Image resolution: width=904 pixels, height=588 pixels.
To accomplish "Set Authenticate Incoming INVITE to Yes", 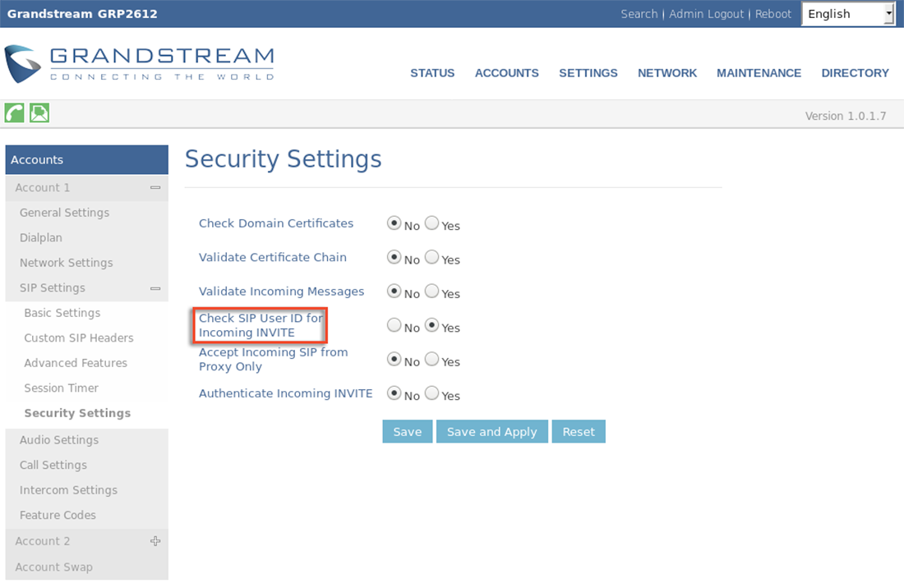I will [431, 393].
